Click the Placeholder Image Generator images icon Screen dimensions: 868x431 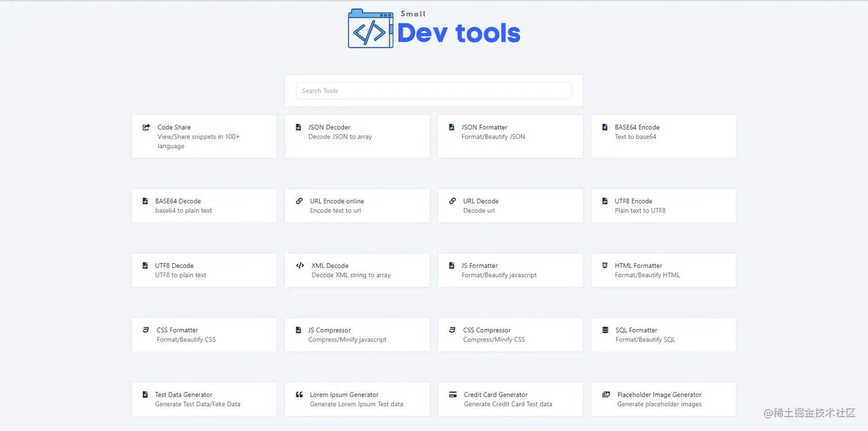606,395
